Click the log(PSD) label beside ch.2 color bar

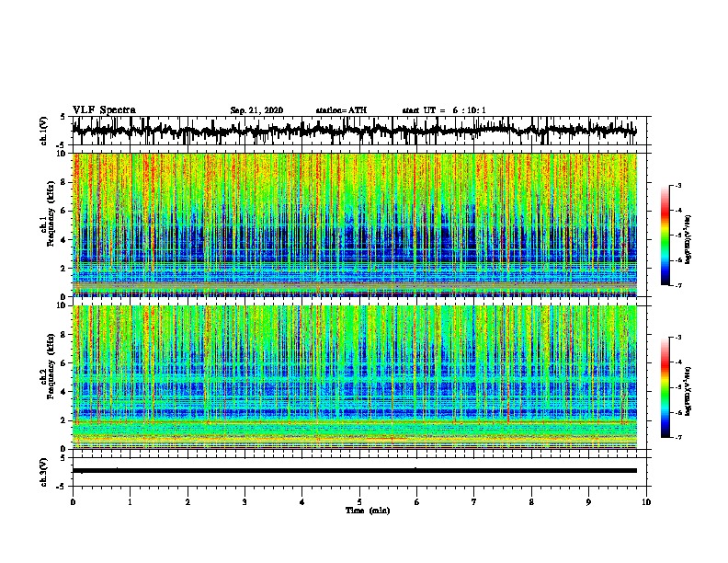coord(688,392)
